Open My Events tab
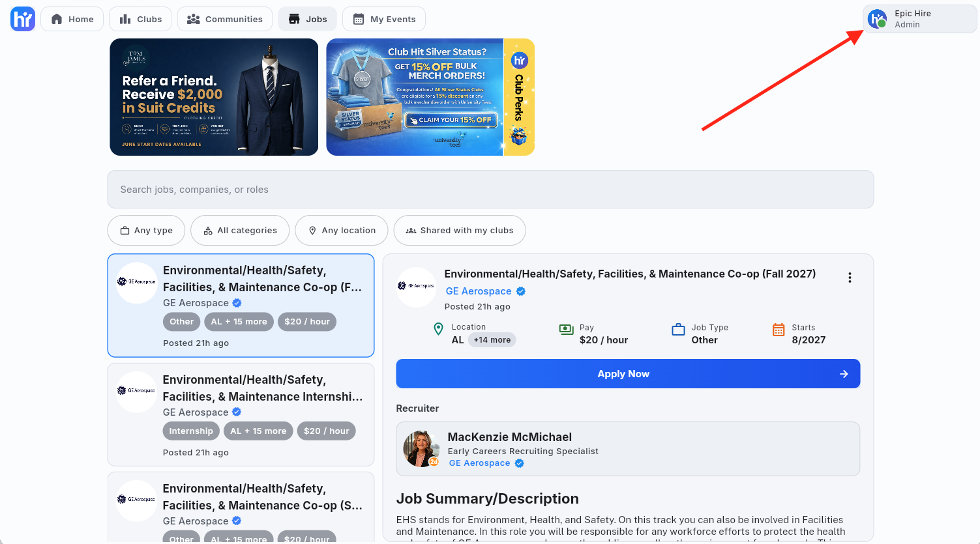Viewport: 980px width, 544px height. click(384, 19)
